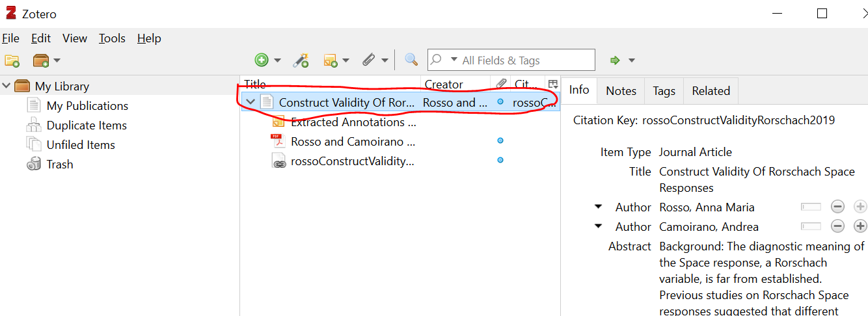Open the Add Attachment dropdown arrow

pos(385,60)
